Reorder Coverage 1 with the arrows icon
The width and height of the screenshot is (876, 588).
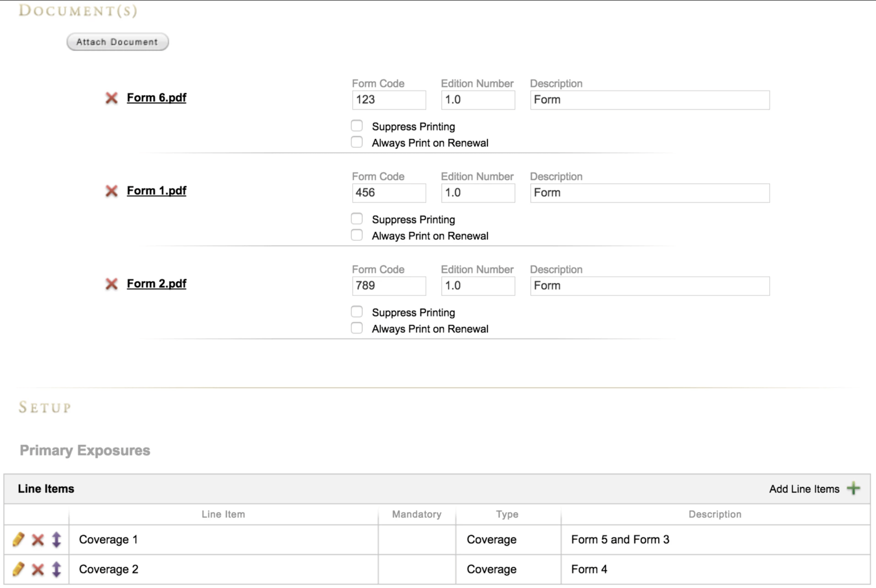click(x=57, y=540)
